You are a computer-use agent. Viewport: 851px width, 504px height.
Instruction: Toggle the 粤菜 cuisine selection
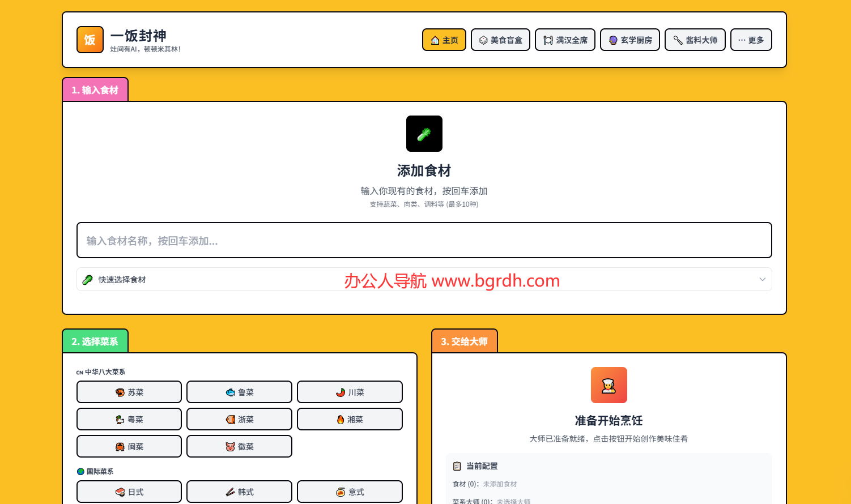[129, 419]
